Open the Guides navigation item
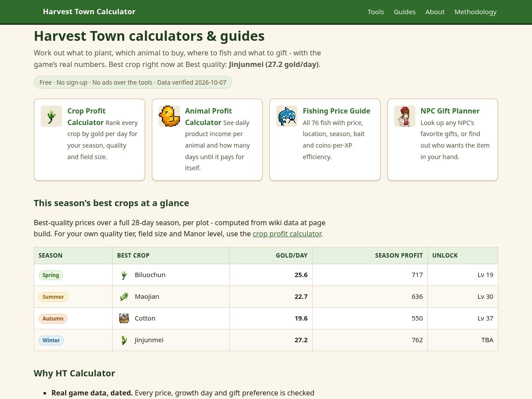The width and height of the screenshot is (532, 399). click(405, 12)
